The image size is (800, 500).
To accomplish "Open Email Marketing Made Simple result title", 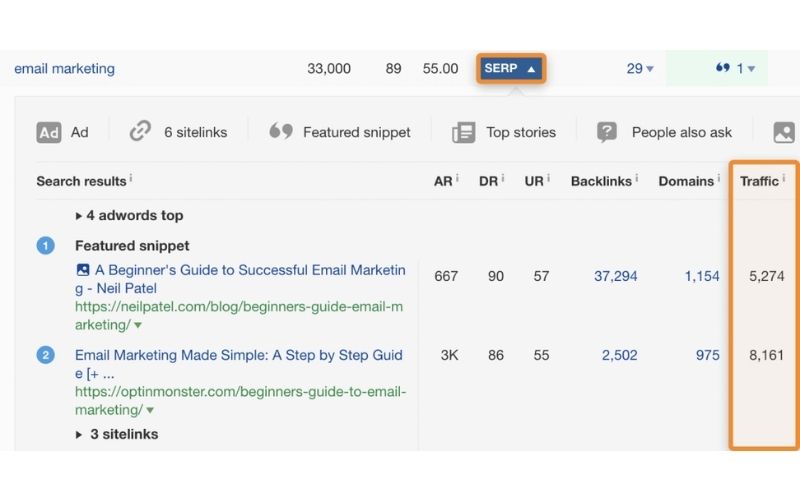I will (239, 364).
